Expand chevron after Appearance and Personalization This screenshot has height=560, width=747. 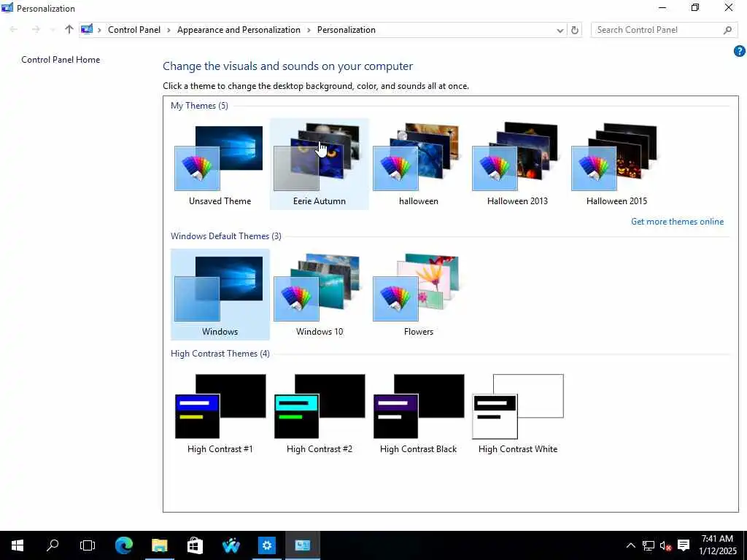point(309,30)
